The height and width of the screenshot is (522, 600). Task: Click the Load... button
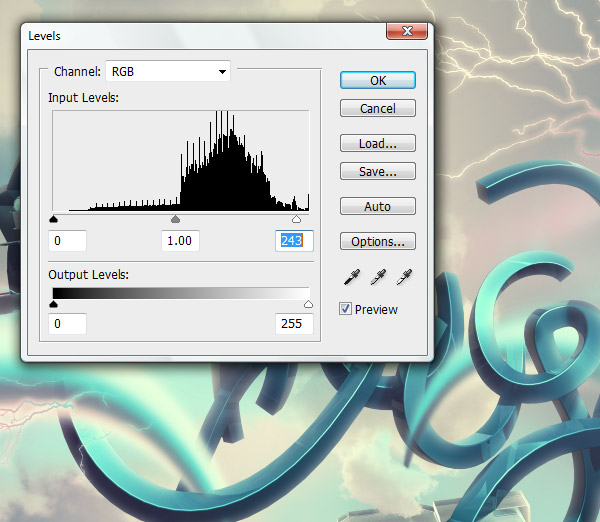378,144
